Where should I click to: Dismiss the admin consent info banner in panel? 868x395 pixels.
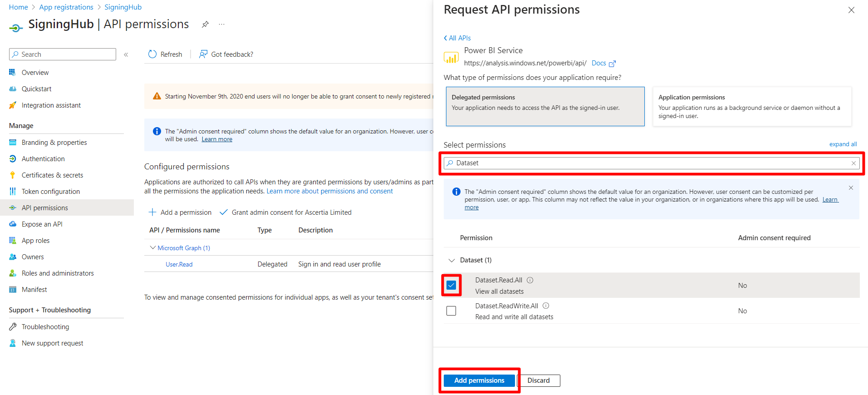click(851, 188)
